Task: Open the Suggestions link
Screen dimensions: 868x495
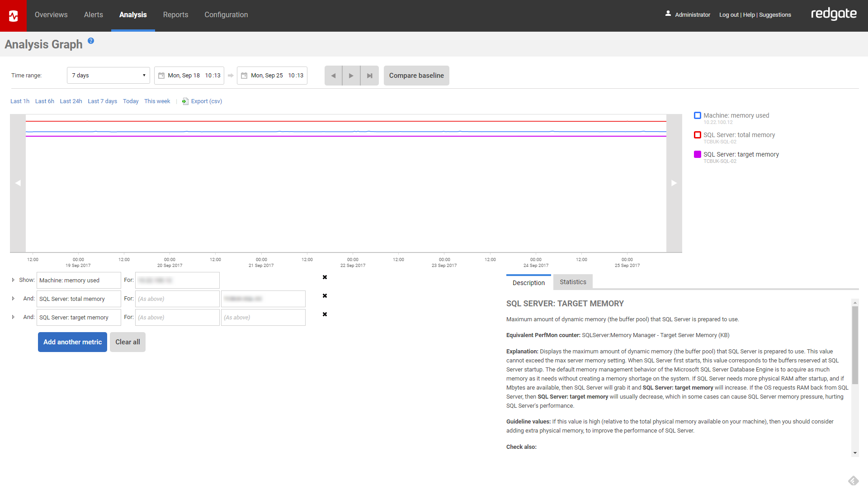Action: pos(775,15)
